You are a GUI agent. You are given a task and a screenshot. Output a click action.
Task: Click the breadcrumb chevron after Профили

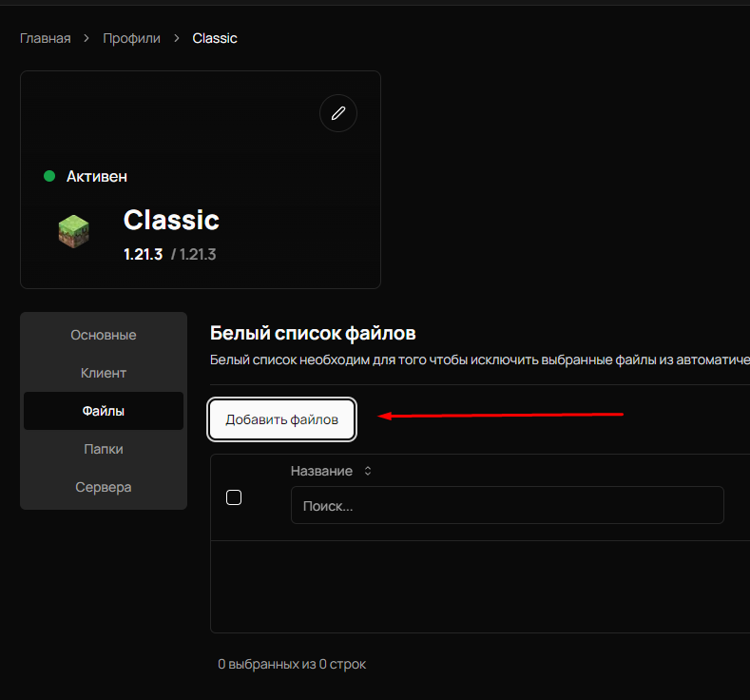coord(176,39)
